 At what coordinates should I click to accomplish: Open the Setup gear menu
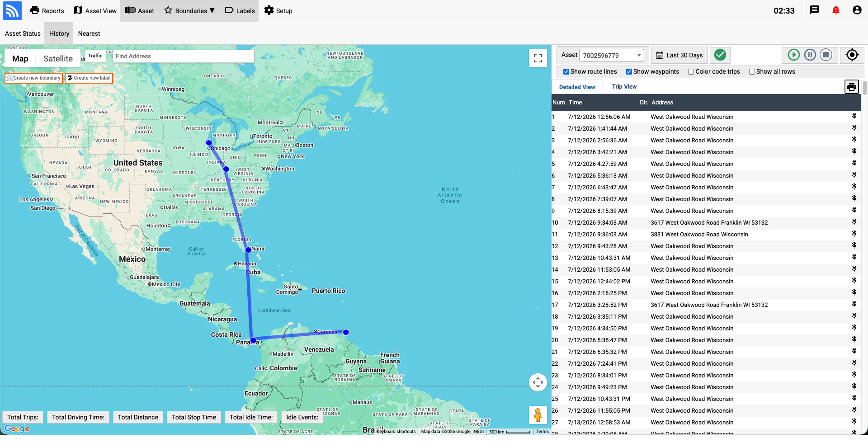pos(278,11)
